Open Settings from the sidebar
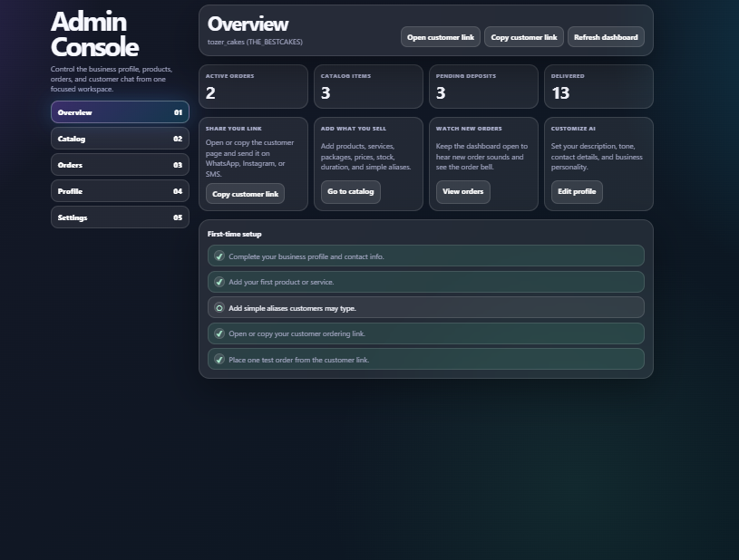The image size is (739, 560). click(x=120, y=217)
